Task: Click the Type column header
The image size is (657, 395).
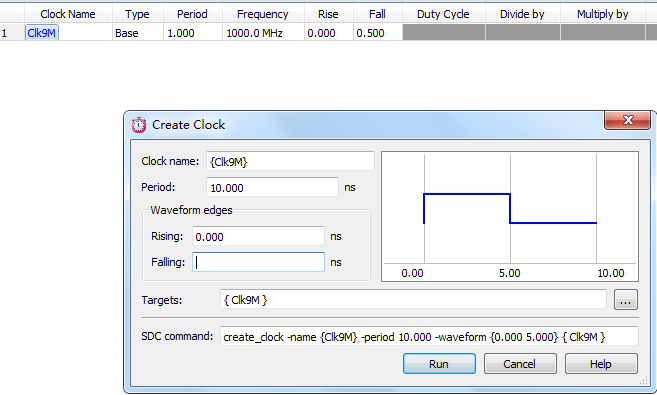Action: point(137,14)
